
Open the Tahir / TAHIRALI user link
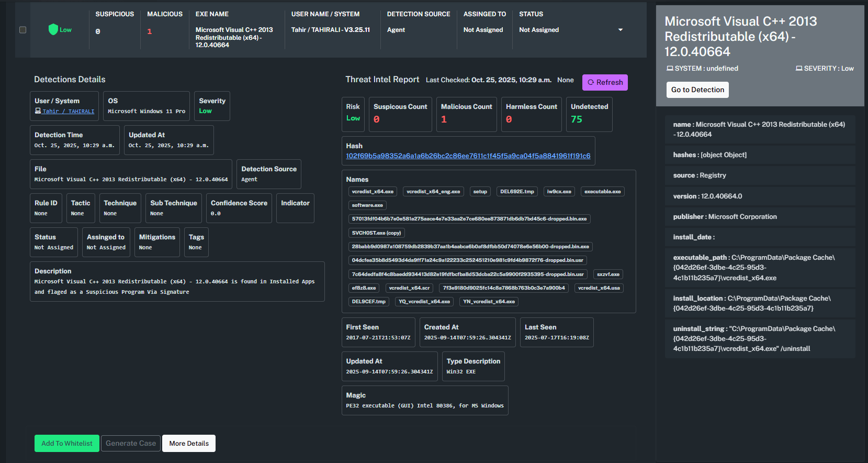click(x=68, y=111)
